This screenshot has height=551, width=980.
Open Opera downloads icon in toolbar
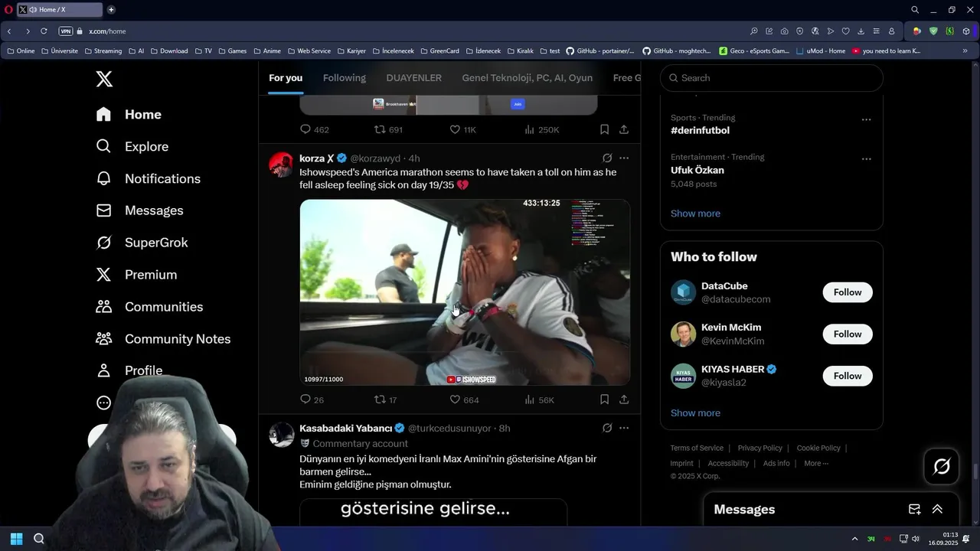pos(861,31)
